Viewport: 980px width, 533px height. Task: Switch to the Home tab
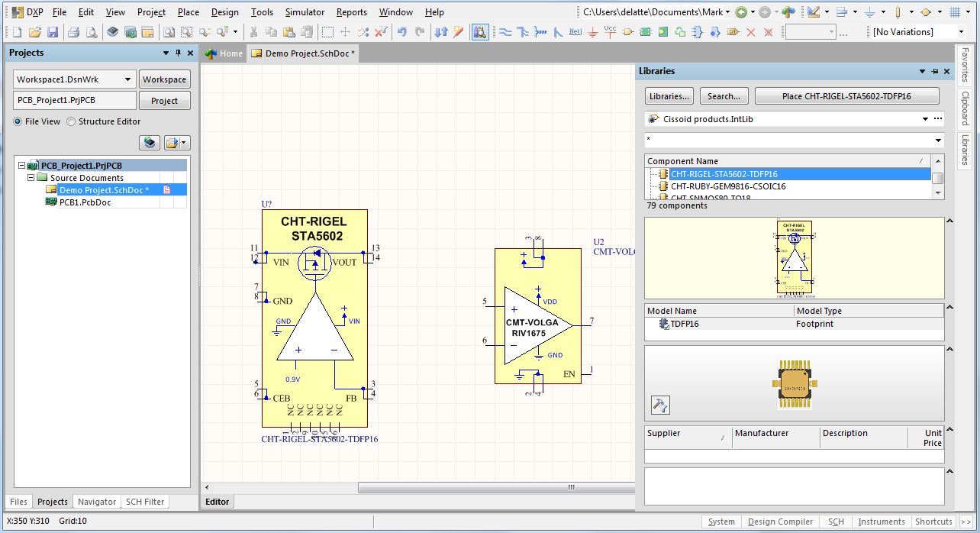(x=224, y=53)
